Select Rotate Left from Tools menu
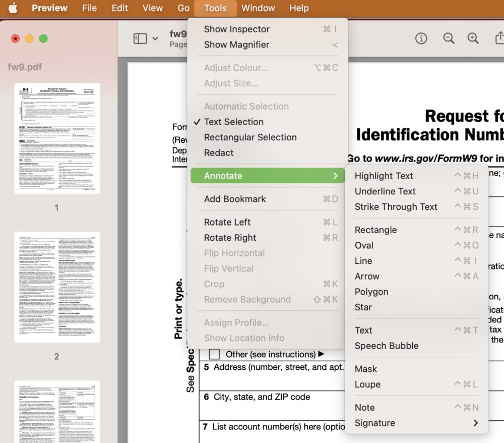This screenshot has height=443, width=504. click(x=227, y=222)
